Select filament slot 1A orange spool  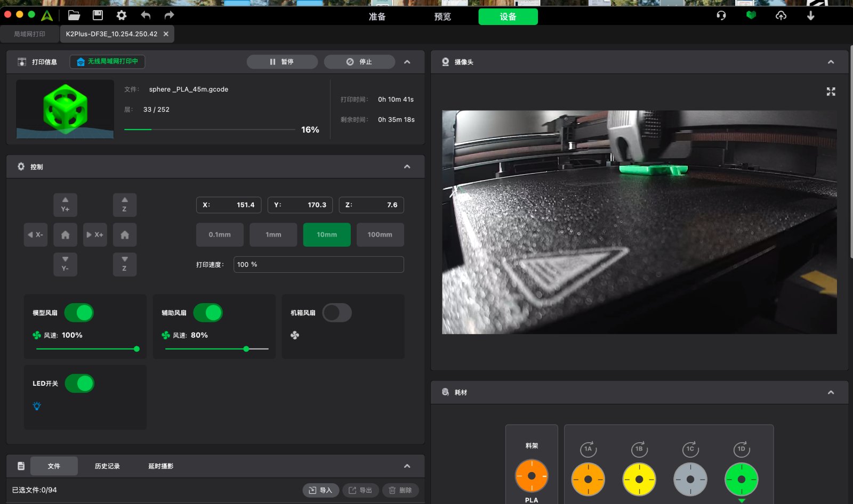click(x=588, y=479)
